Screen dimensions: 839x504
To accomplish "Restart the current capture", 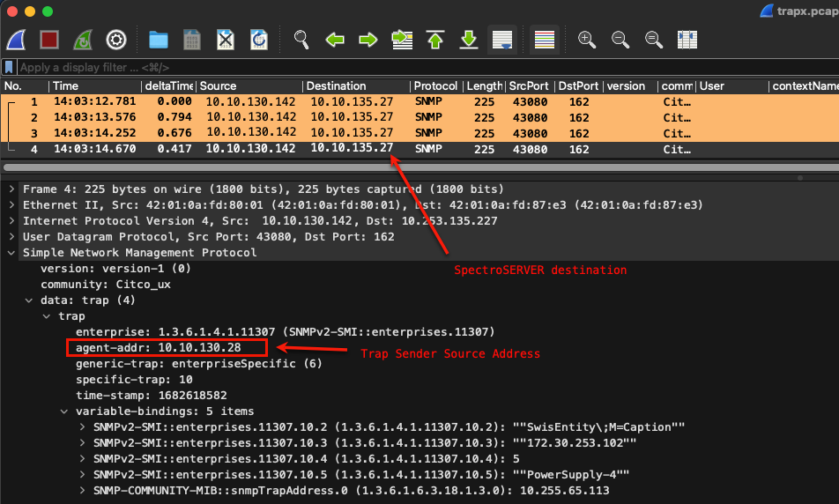I will click(83, 40).
